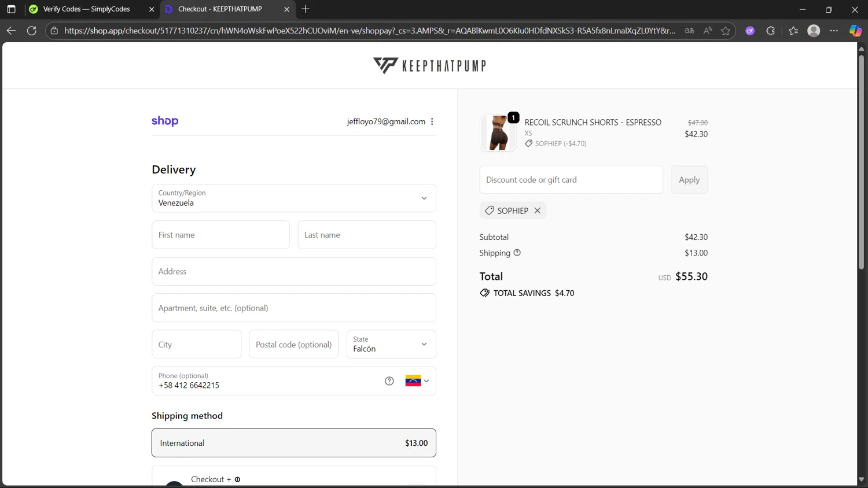Click the scrollbar down arrow
This screenshot has height=488, width=868.
(x=861, y=479)
